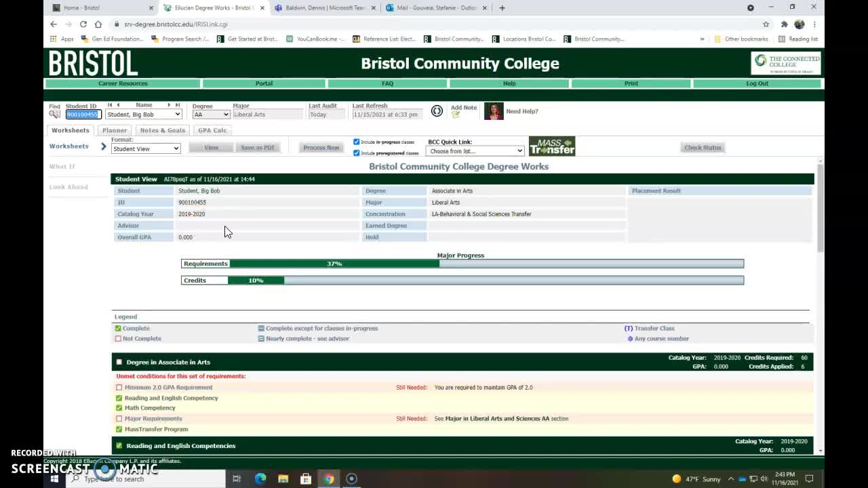The width and height of the screenshot is (868, 488).
Task: Switch to the Worksheets tab
Action: pos(71,130)
